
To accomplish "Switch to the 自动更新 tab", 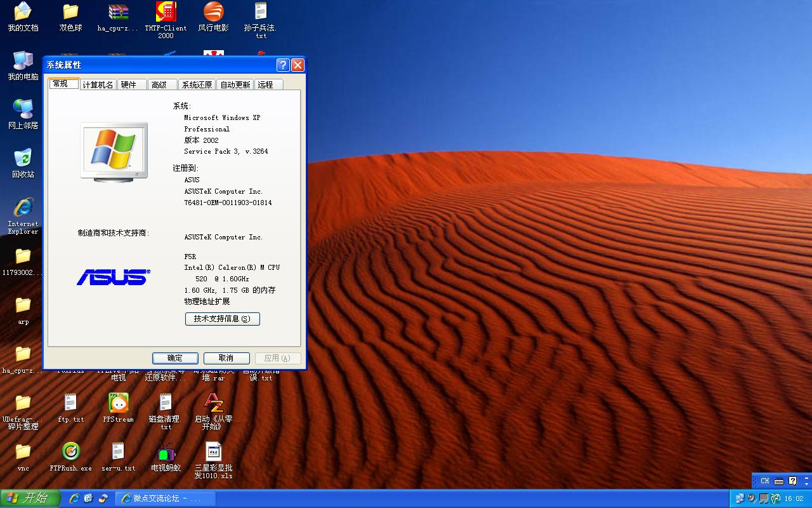I will [x=235, y=84].
